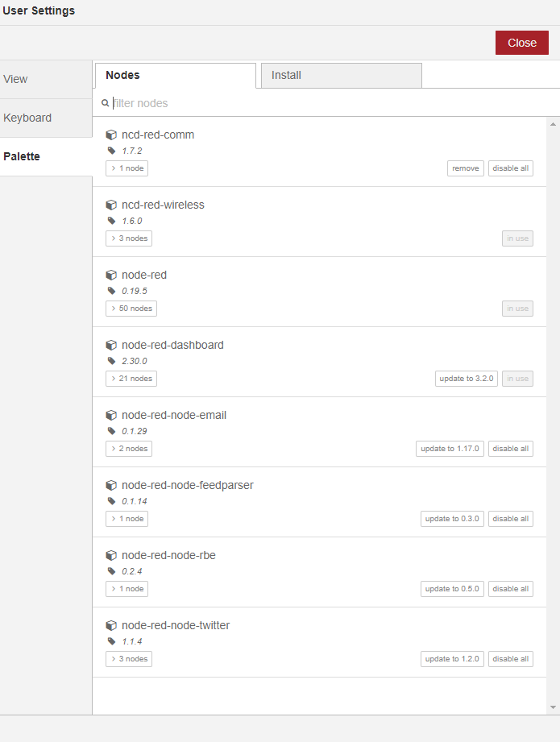The image size is (560, 742).
Task: Click the package cube icon beside ncd-red-comm
Action: [111, 135]
